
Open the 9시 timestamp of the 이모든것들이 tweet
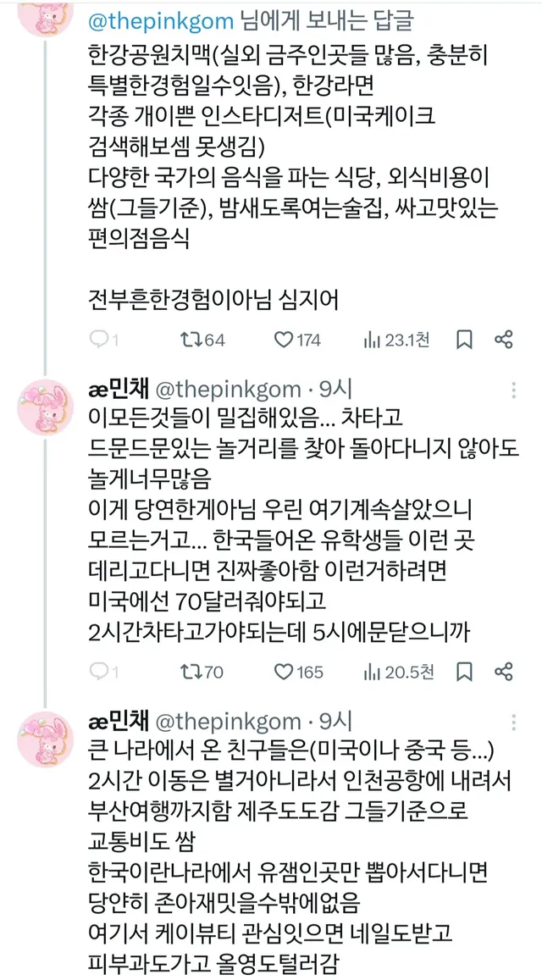coord(337,389)
